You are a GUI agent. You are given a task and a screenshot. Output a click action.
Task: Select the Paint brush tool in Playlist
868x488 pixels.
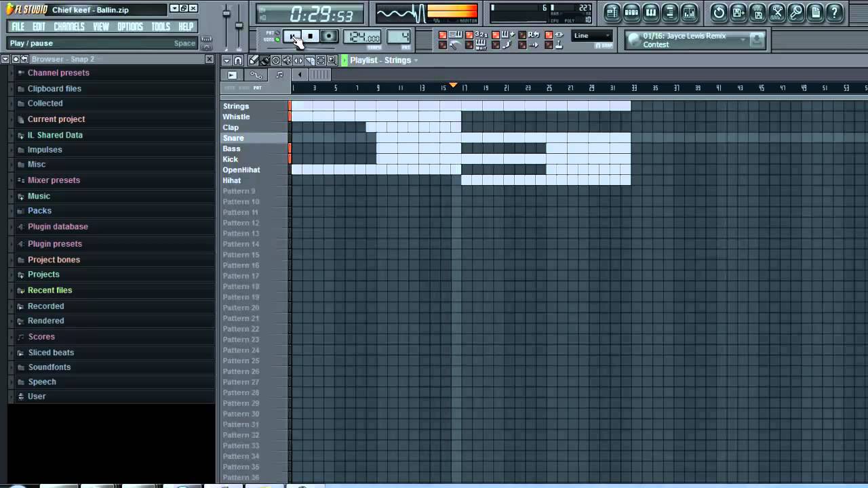(264, 60)
